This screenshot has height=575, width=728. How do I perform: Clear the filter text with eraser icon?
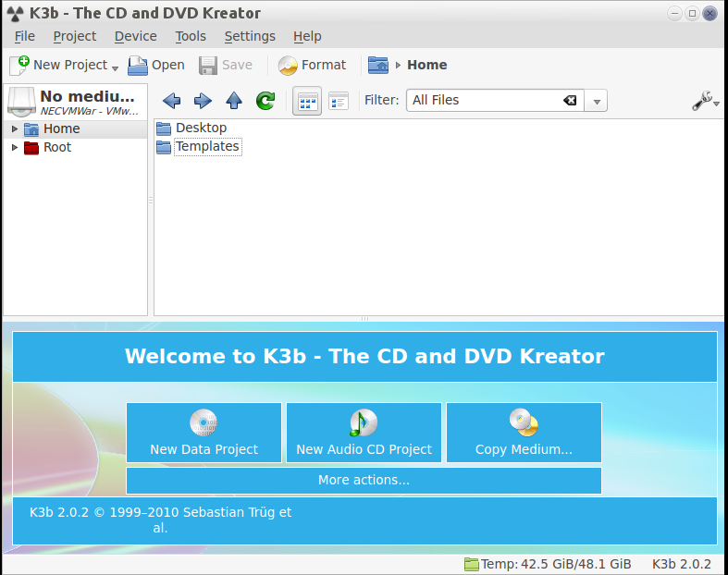point(570,100)
